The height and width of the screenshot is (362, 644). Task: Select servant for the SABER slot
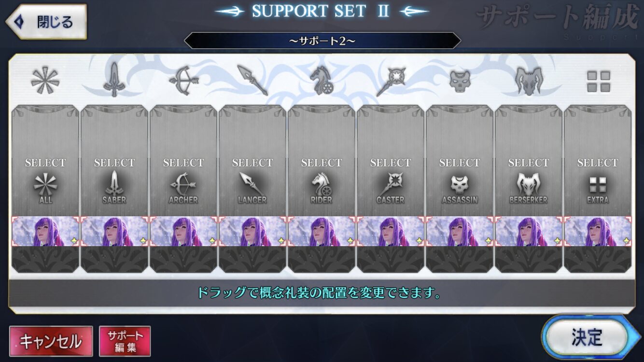tap(114, 160)
